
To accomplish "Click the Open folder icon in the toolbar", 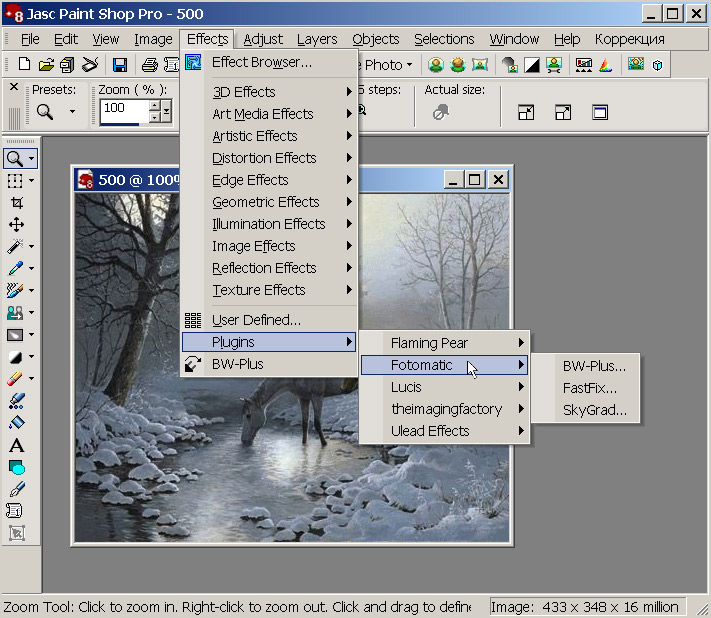I will click(46, 65).
